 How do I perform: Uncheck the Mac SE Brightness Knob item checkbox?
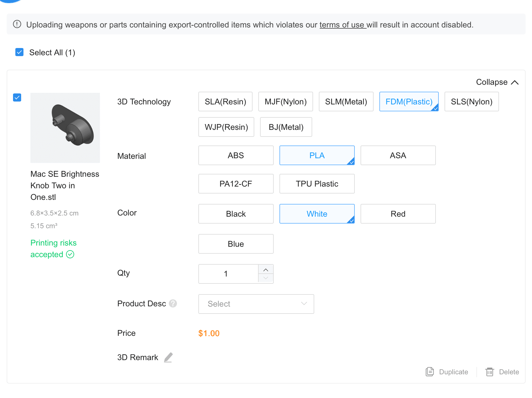[17, 97]
